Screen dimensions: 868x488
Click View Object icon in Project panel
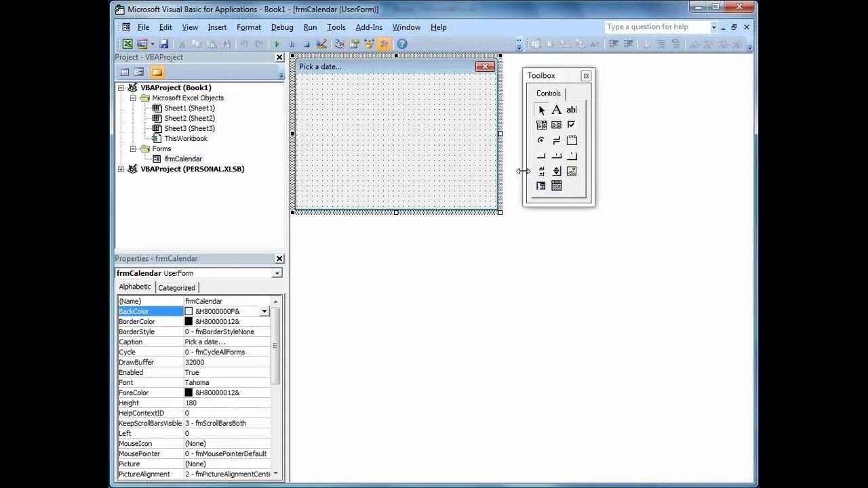click(x=139, y=72)
